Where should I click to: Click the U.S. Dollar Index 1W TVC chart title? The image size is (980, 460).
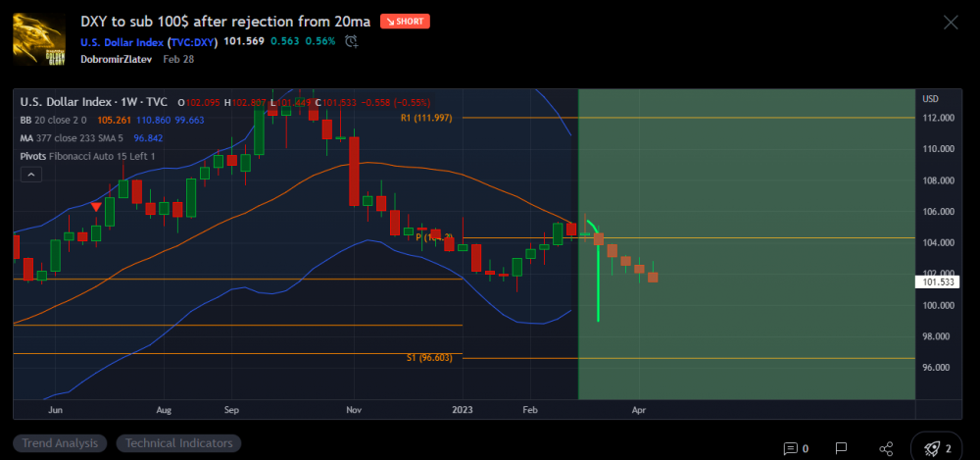pos(94,102)
